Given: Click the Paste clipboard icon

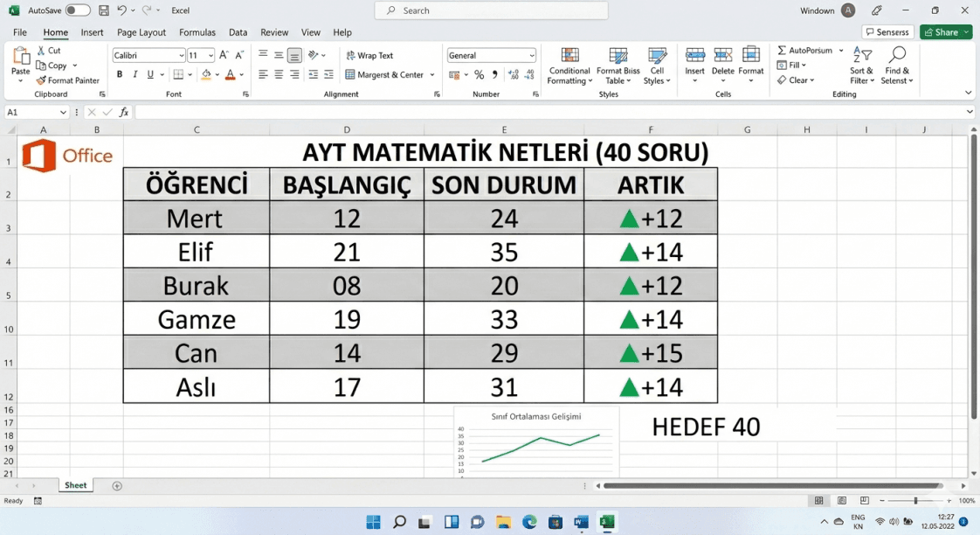Looking at the screenshot, I should point(21,57).
